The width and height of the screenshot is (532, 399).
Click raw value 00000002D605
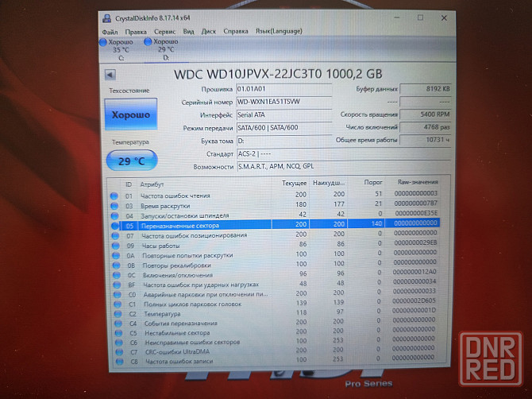point(414,300)
